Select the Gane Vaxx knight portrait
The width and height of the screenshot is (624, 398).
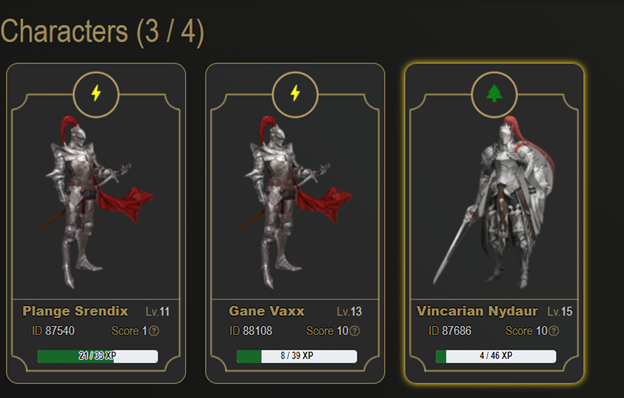coord(295,202)
